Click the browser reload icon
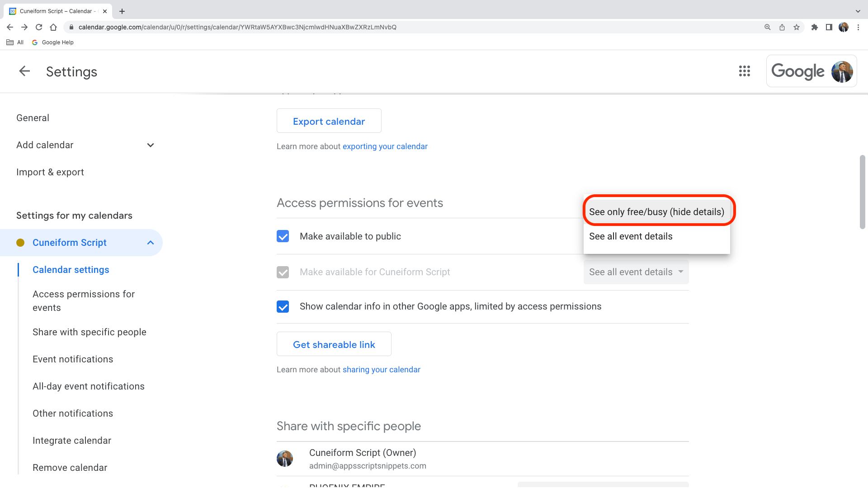Viewport: 868px width, 488px height. click(39, 27)
